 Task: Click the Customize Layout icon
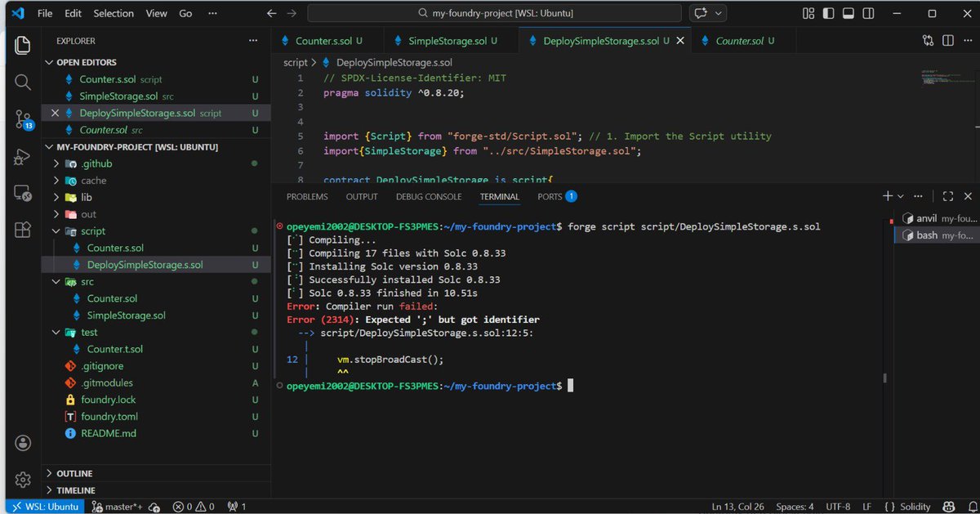coord(808,13)
